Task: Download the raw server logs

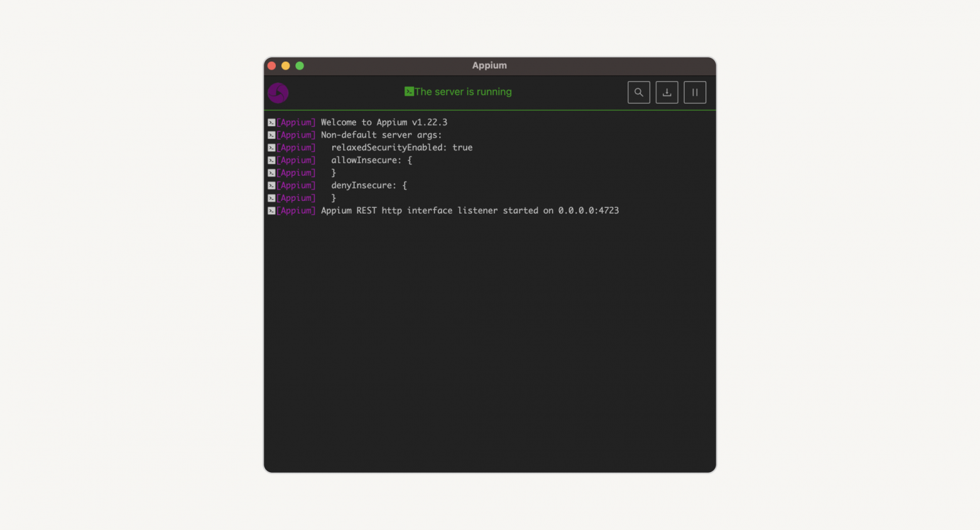Action: [x=667, y=92]
